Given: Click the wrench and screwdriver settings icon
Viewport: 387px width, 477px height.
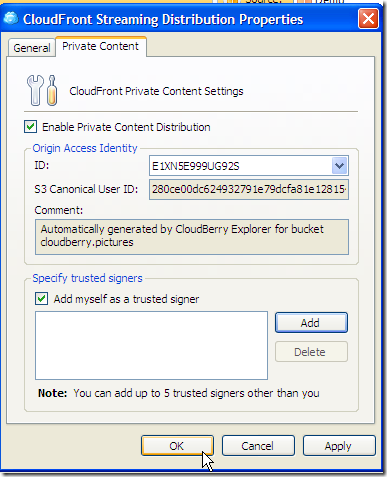Looking at the screenshot, I should click(x=42, y=90).
